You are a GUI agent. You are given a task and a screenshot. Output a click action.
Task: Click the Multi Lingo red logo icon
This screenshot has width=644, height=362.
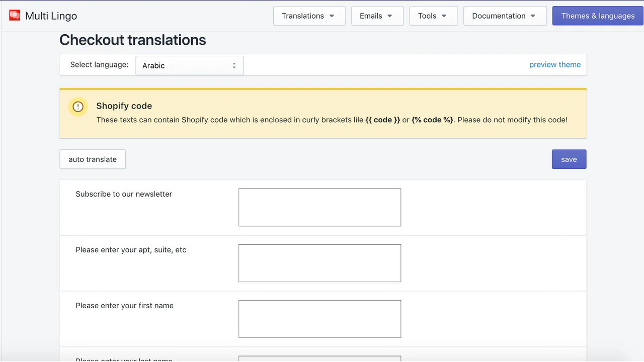[15, 15]
